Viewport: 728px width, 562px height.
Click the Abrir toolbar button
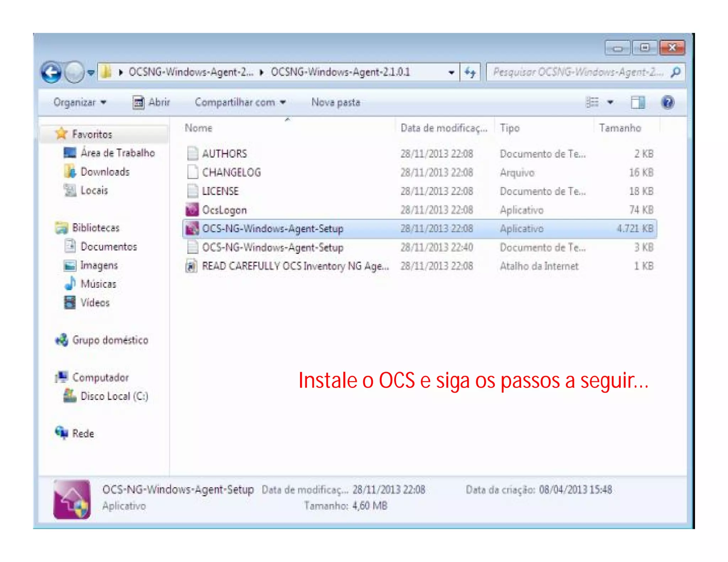click(151, 102)
